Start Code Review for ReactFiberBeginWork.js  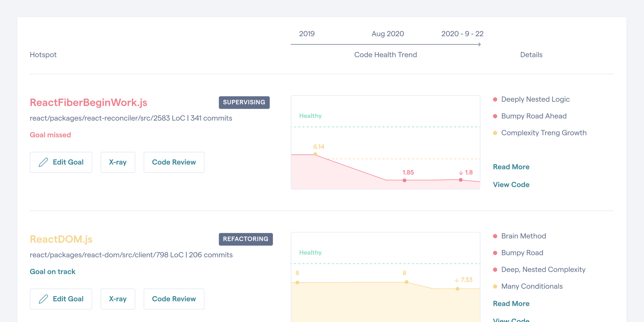pyautogui.click(x=174, y=162)
